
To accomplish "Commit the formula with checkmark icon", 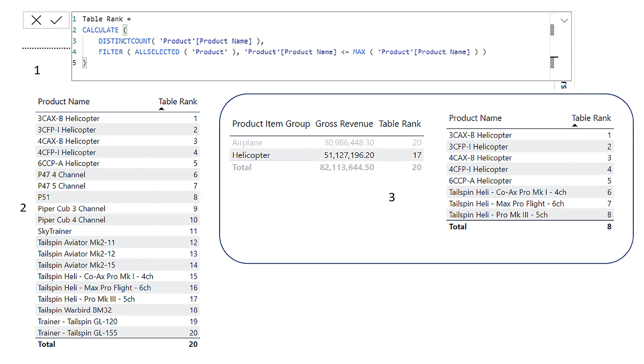I will pos(56,20).
